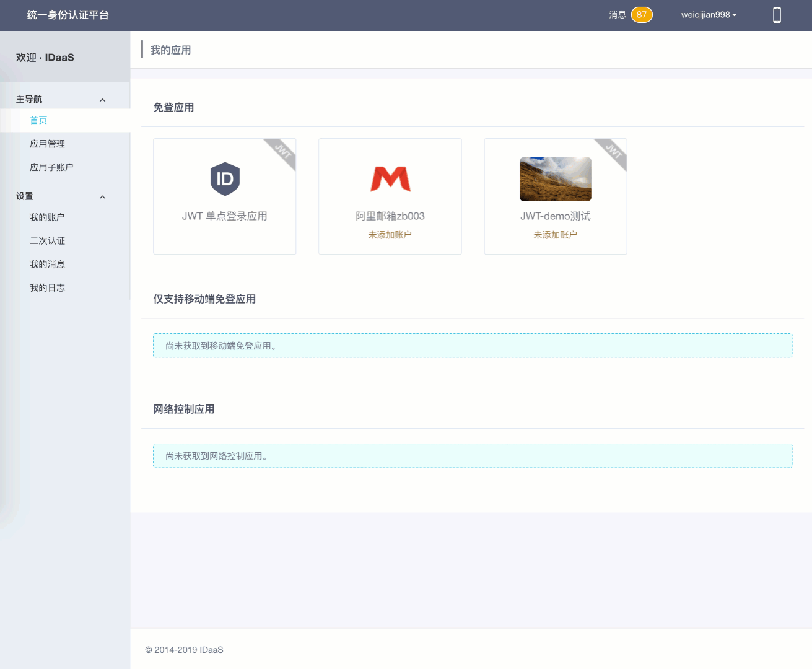Open 二次认证 settings page
This screenshot has width=812, height=669.
click(48, 241)
